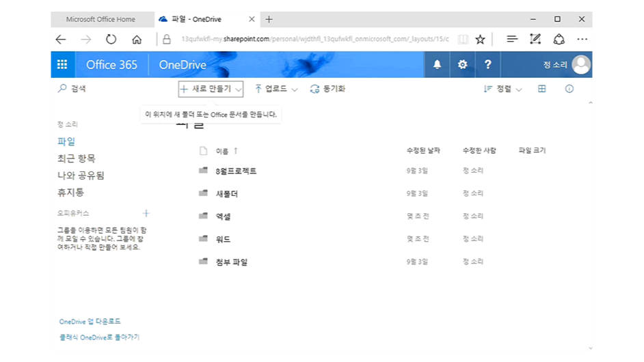The width and height of the screenshot is (644, 362).
Task: Open 최근 항목 in navigation
Action: tap(77, 158)
